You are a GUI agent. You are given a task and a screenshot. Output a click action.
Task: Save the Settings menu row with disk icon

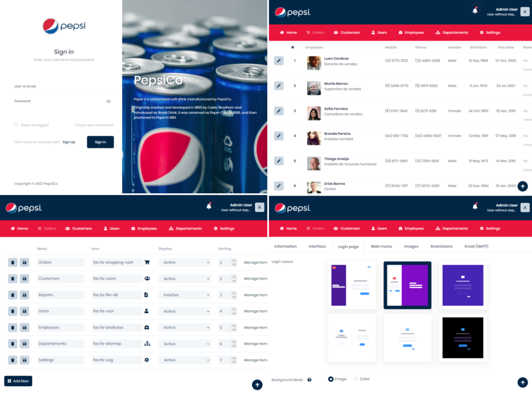pyautogui.click(x=24, y=360)
